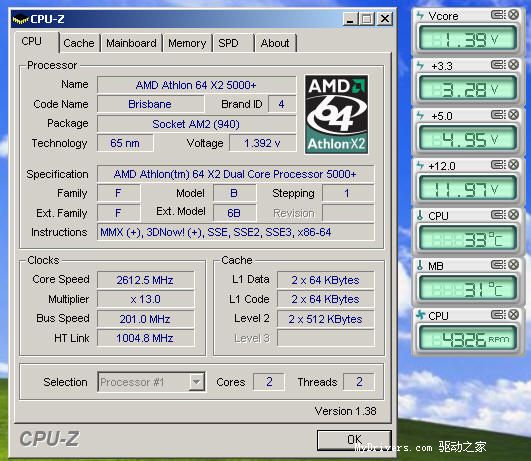Click the +5.0 lightning bolt icon
531x461 pixels.
[x=420, y=116]
